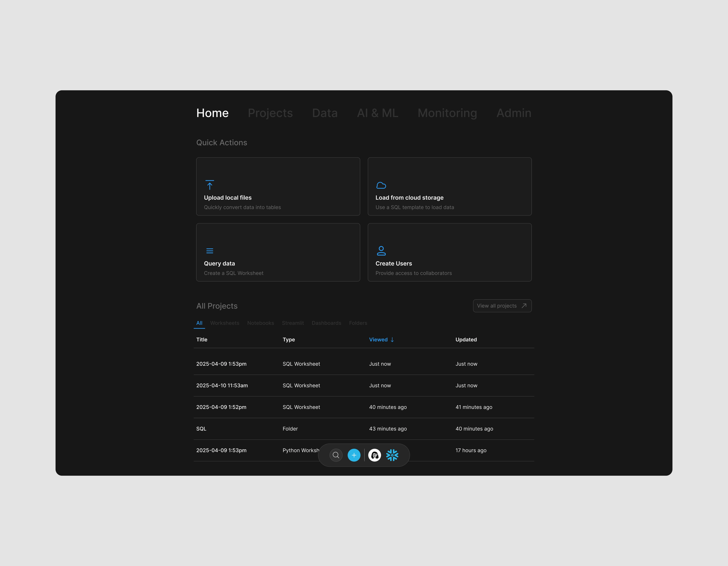Select the Streamlit filter tab
The height and width of the screenshot is (566, 728).
point(293,323)
